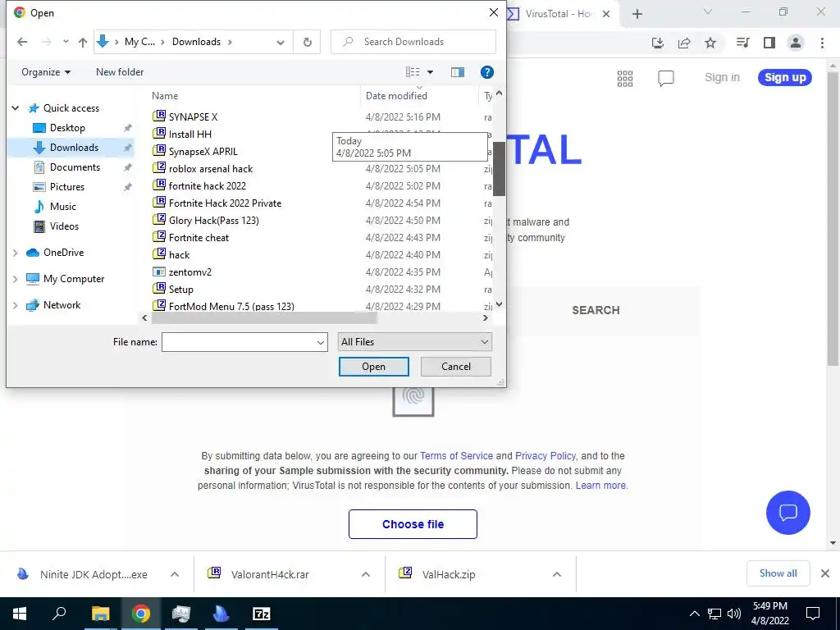Viewport: 840px width, 630px height.
Task: Select Pictures in navigation pane
Action: click(x=67, y=187)
